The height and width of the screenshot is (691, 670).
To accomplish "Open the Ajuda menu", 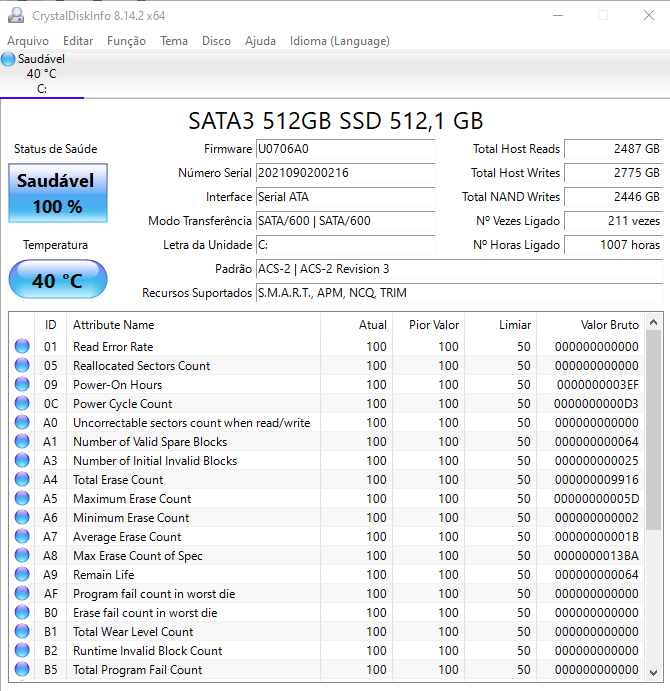I will tap(260, 41).
